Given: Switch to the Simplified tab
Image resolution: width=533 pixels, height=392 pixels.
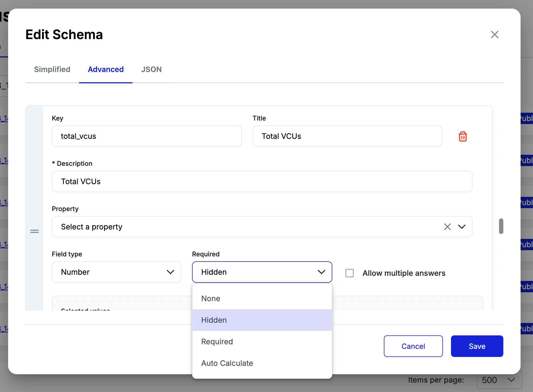Looking at the screenshot, I should [52, 69].
